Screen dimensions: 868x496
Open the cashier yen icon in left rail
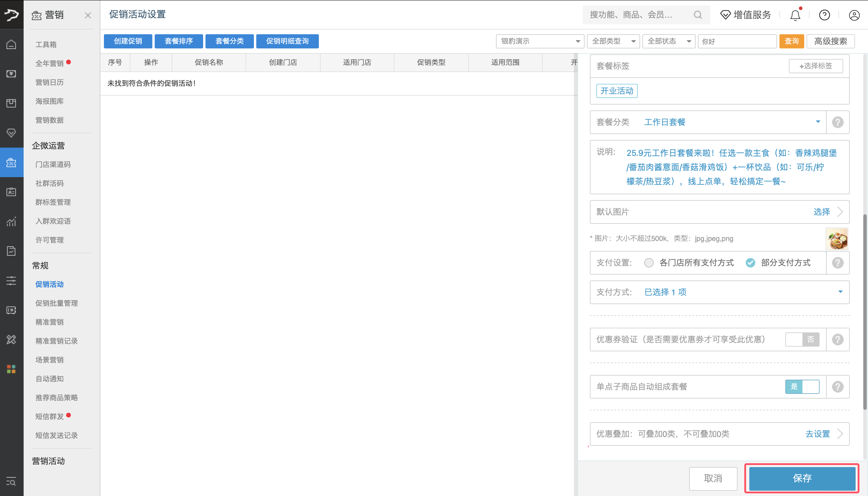(x=11, y=74)
